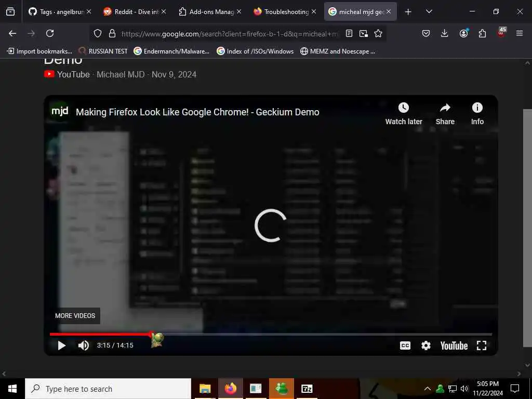Screen dimensions: 532x399
Task: Enter fullscreen video mode
Action: tap(482, 345)
